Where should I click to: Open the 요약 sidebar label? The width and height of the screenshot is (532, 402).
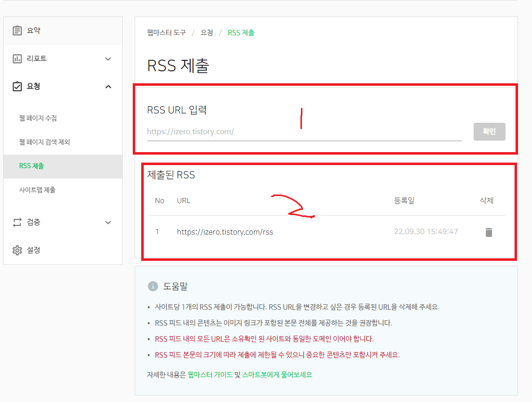33,30
